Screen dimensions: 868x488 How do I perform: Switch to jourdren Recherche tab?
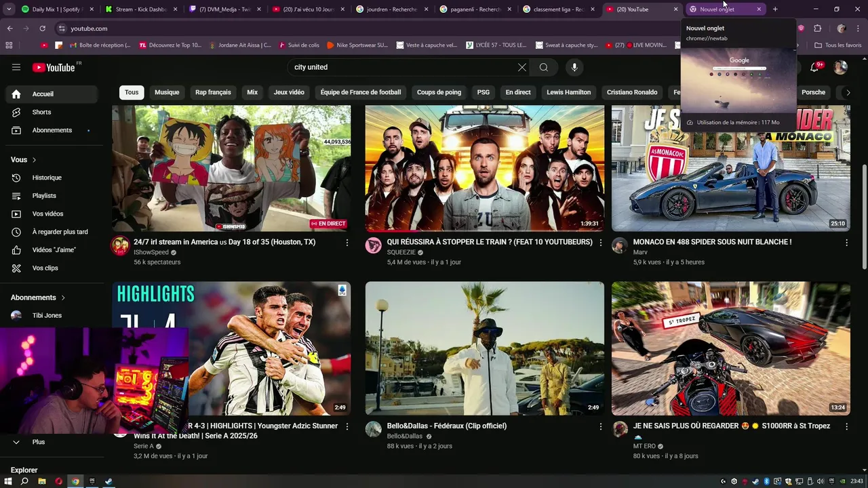click(x=392, y=9)
